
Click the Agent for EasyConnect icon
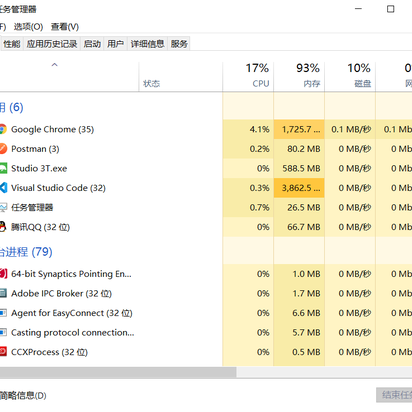pos(3,313)
